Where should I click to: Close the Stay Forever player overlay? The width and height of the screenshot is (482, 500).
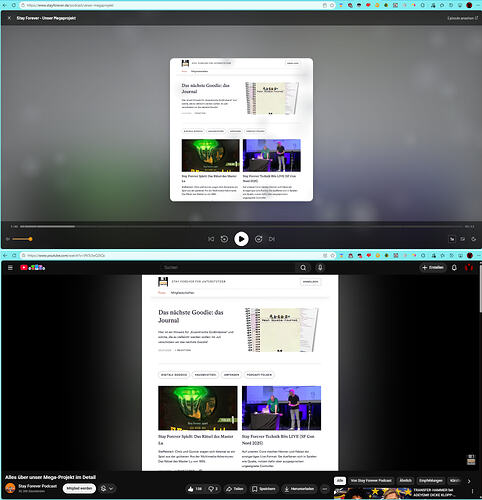point(9,18)
